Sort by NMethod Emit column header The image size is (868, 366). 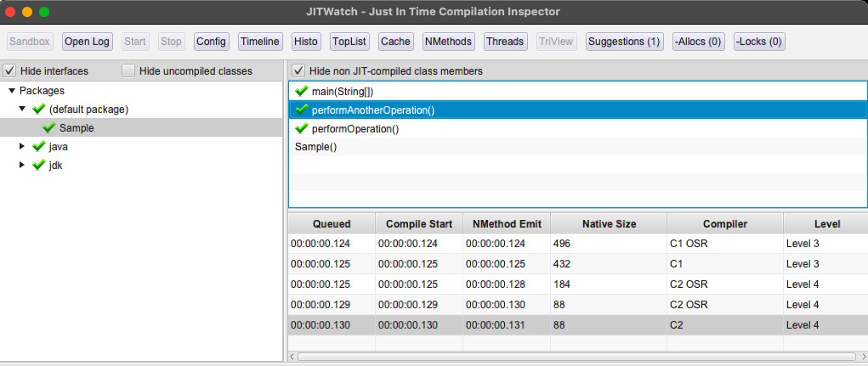[x=507, y=224]
